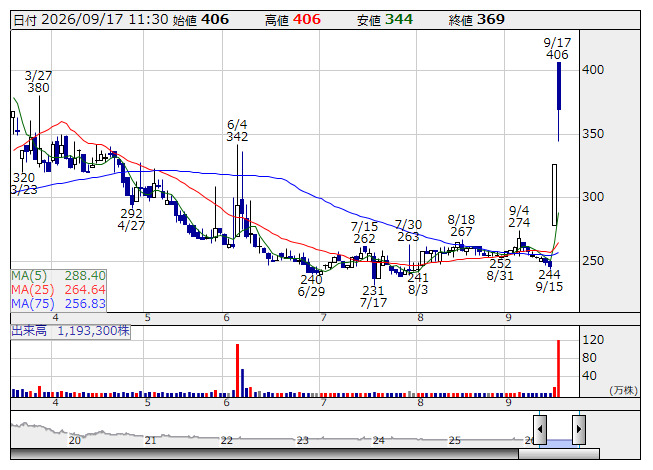Image resolution: width=653 pixels, height=470 pixels.
Task: Click the 4/27 292 low price label
Action: 131,219
